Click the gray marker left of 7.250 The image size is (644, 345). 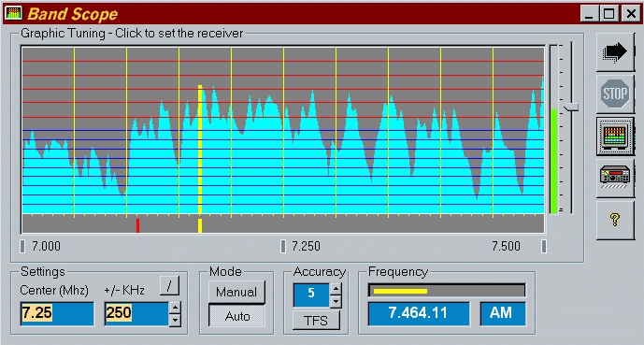283,247
